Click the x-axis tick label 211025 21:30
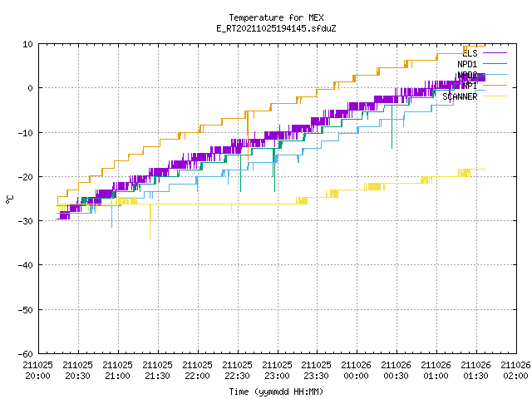Image resolution: width=532 pixels, height=399 pixels. tap(157, 370)
